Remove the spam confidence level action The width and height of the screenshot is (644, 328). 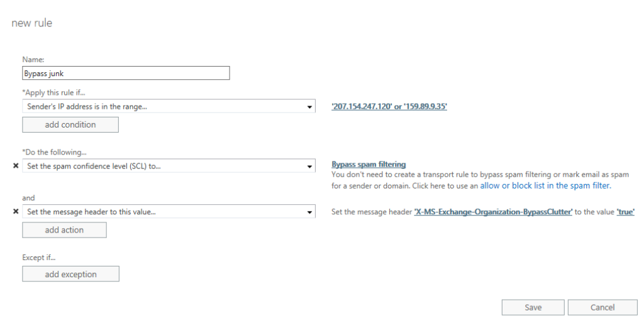click(16, 166)
